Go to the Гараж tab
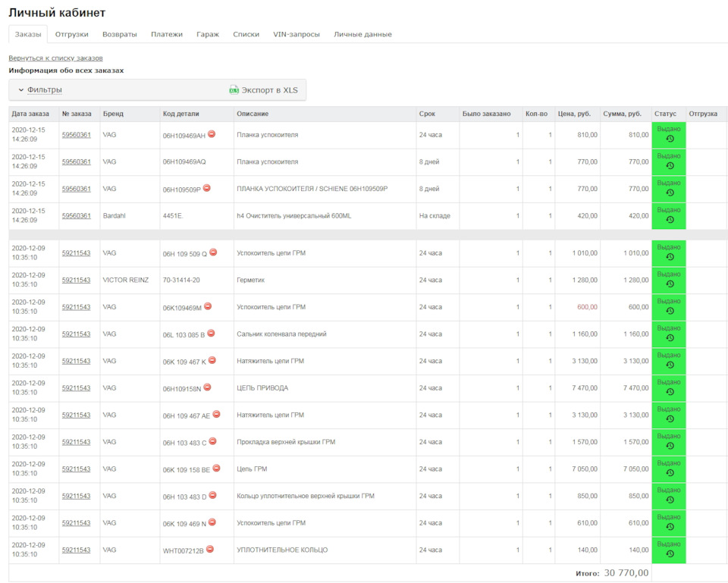 [x=208, y=34]
